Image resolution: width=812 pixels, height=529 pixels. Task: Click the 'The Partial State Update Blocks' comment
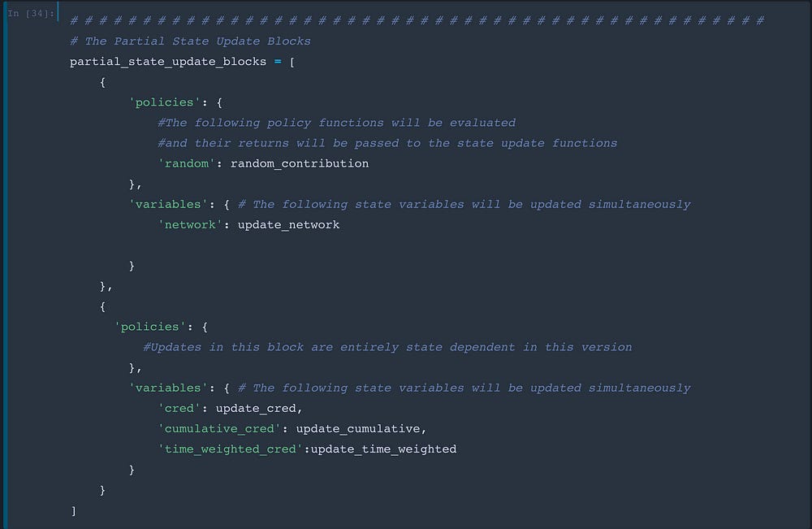[x=190, y=41]
